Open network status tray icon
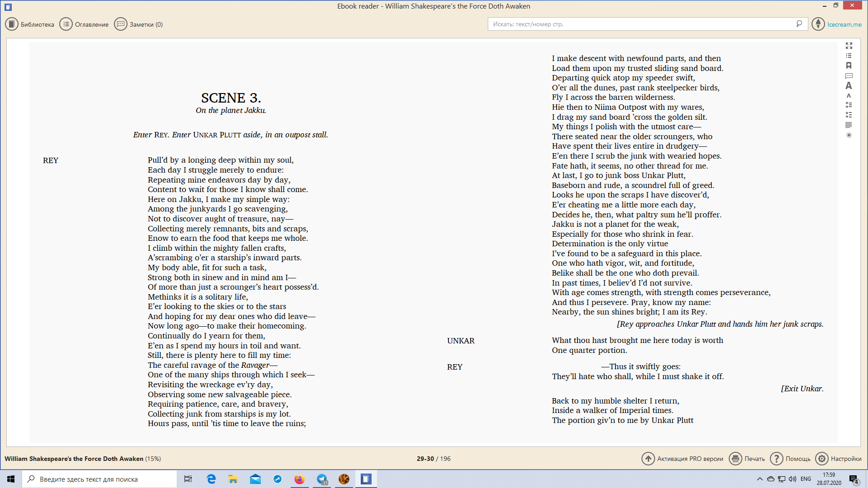This screenshot has height=488, width=868. point(782,479)
